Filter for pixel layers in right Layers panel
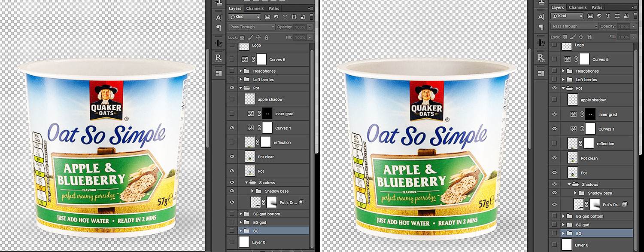Screen dimensions: 644x252 pyautogui.click(x=590, y=16)
